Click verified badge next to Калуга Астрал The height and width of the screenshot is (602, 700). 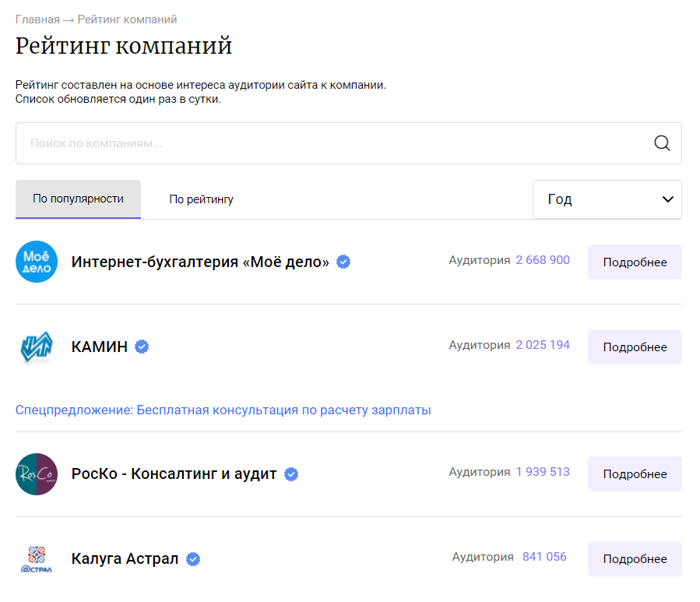193,558
